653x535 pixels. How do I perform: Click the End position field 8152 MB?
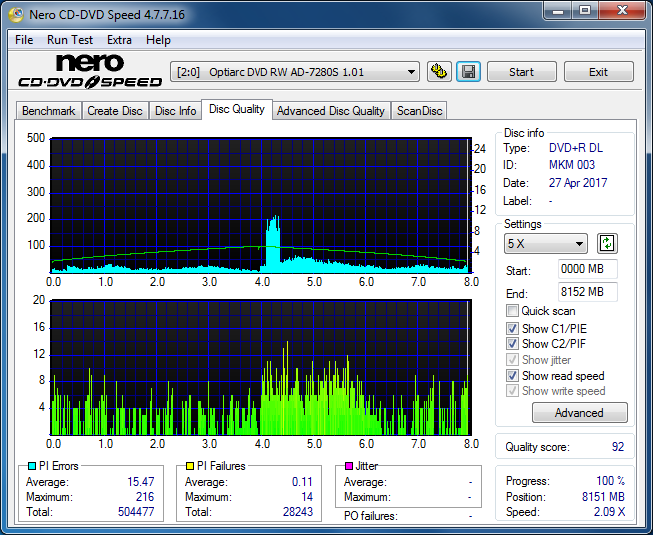(x=587, y=292)
